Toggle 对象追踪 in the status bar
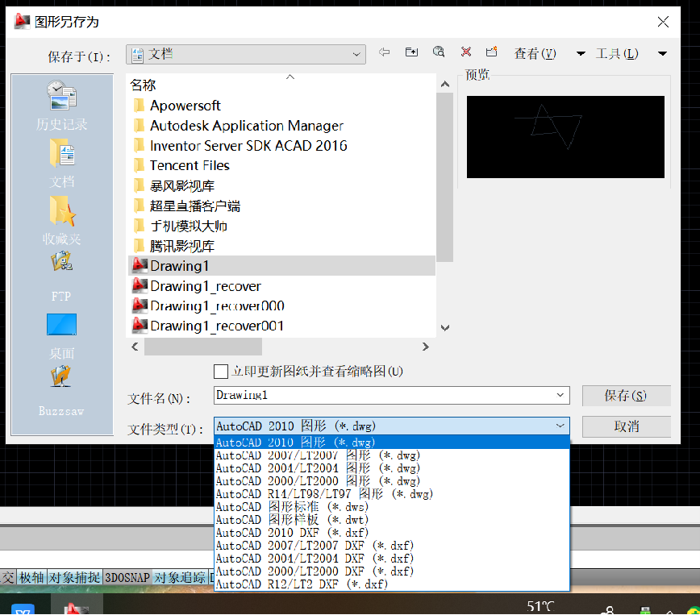Viewport: 700px width, 615px height. [180, 577]
